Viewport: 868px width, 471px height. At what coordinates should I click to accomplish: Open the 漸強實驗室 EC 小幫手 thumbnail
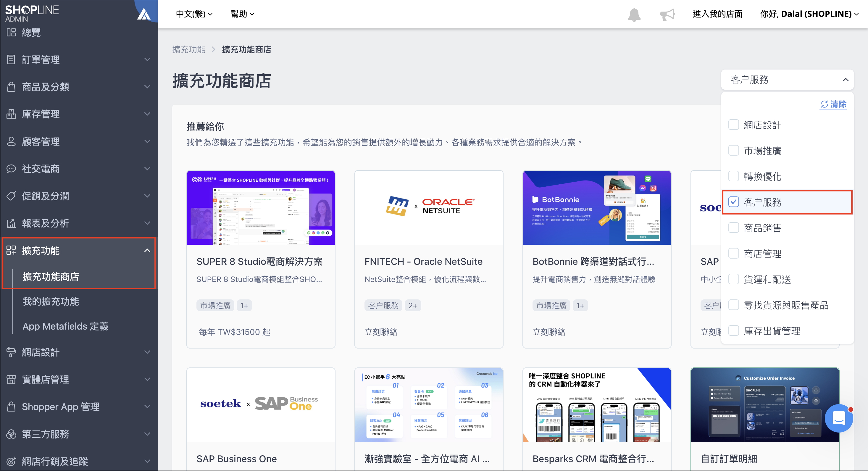(429, 405)
